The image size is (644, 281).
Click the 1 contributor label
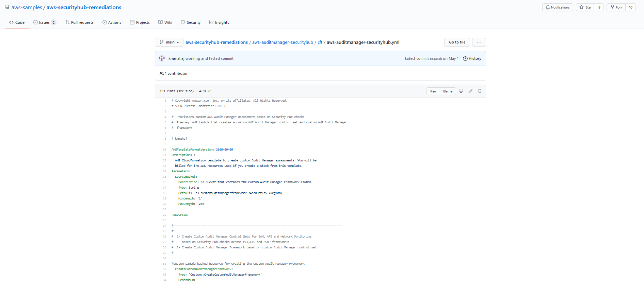coord(174,73)
